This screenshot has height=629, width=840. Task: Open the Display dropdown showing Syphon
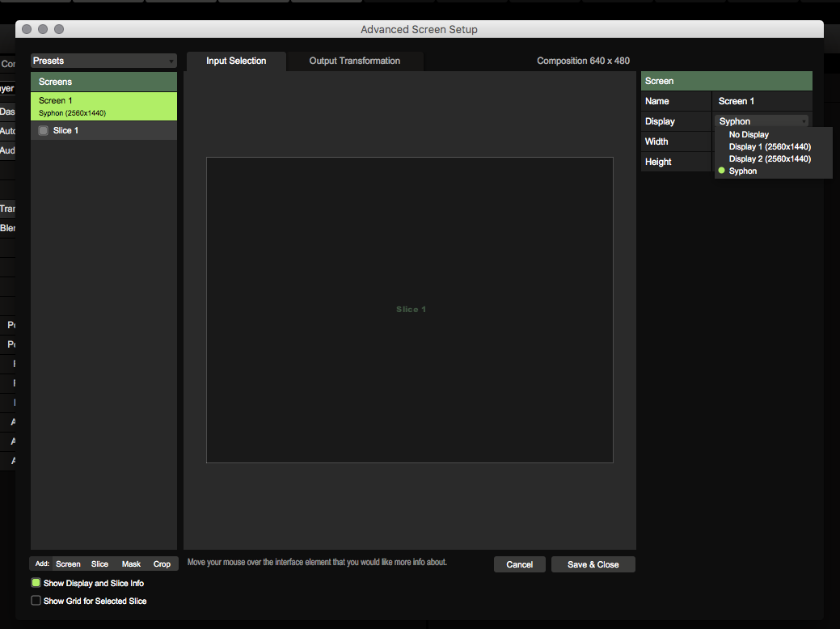(x=762, y=121)
